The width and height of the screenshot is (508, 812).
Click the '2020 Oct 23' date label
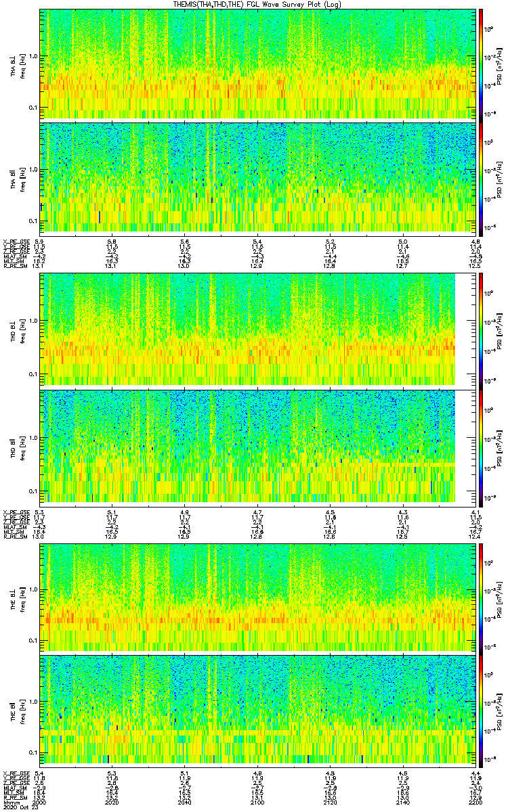[x=17, y=807]
